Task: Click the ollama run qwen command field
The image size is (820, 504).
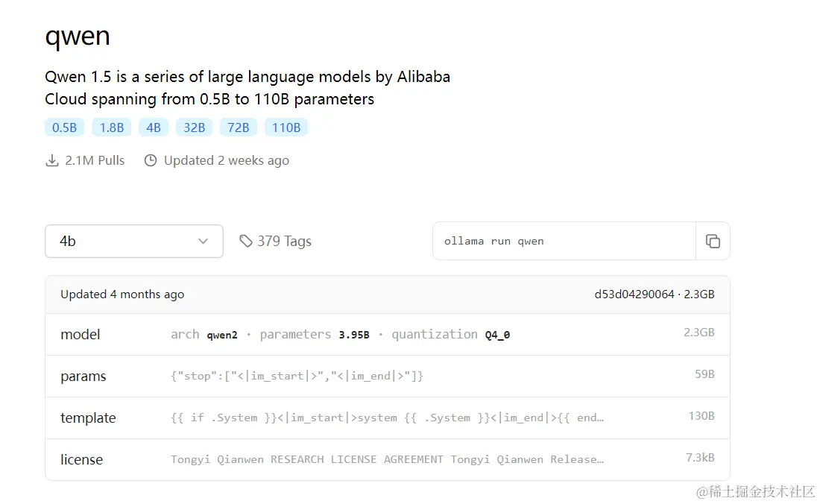Action: point(564,241)
